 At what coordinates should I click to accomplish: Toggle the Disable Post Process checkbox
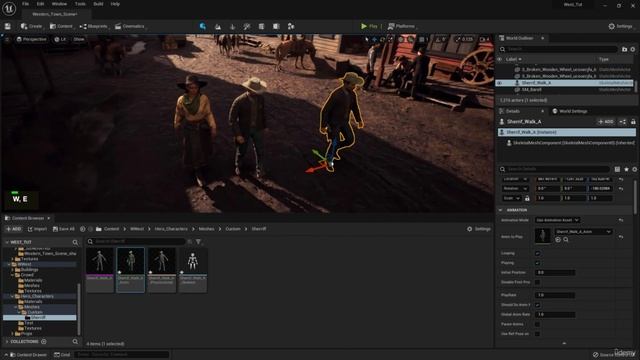pyautogui.click(x=538, y=282)
